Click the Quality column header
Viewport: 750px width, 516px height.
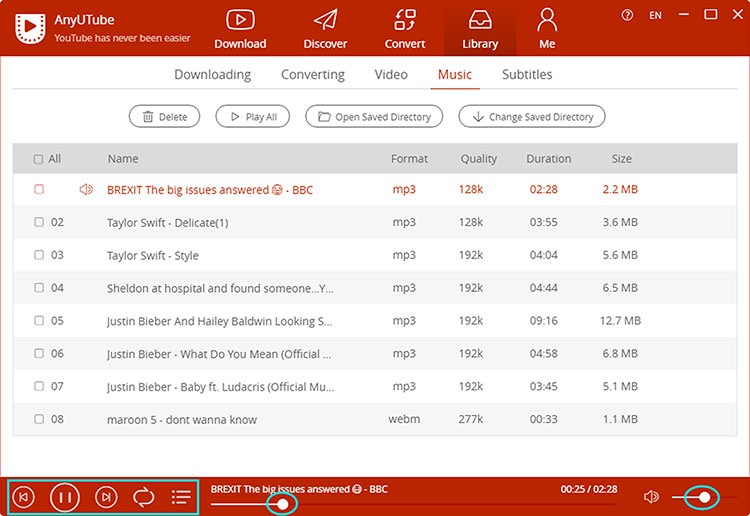478,159
